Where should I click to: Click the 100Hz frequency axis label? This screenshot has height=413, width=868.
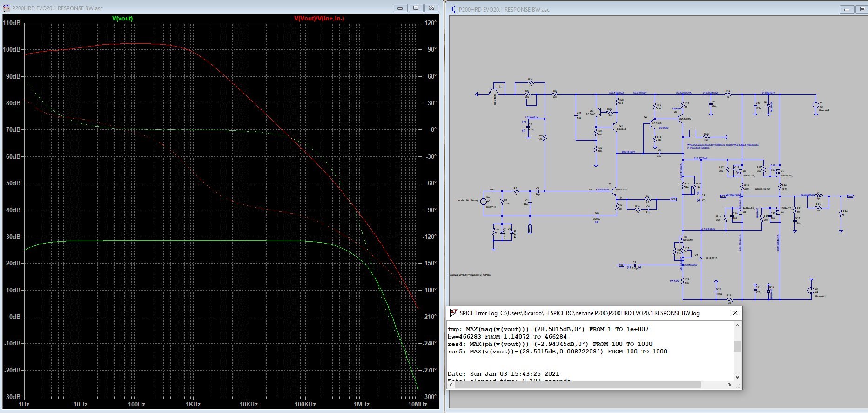tap(136, 404)
